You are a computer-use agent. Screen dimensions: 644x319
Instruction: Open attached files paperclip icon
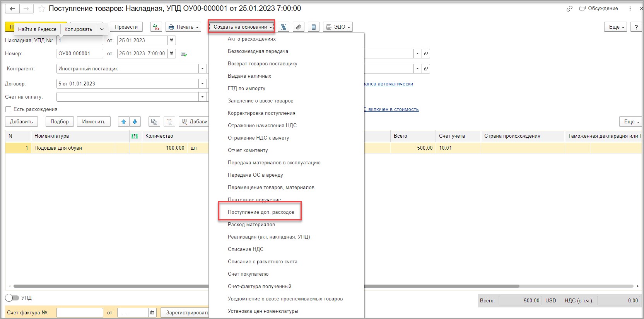click(299, 27)
